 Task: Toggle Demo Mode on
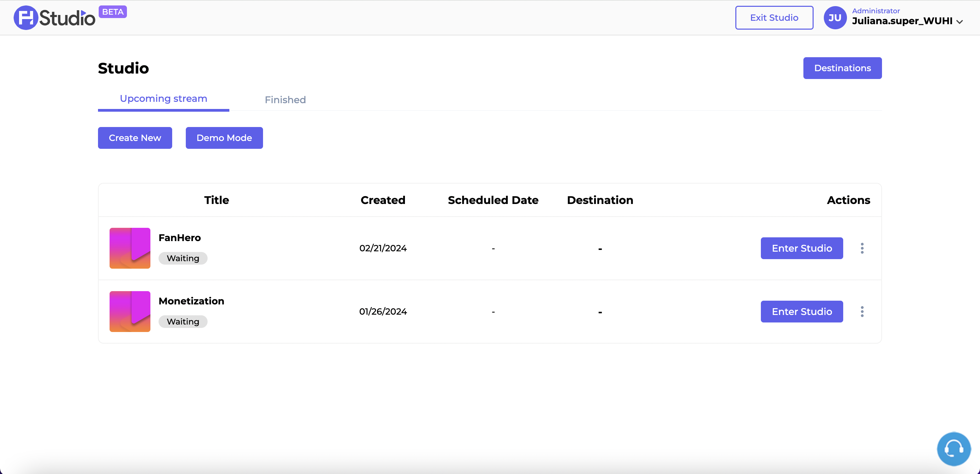[x=224, y=138]
